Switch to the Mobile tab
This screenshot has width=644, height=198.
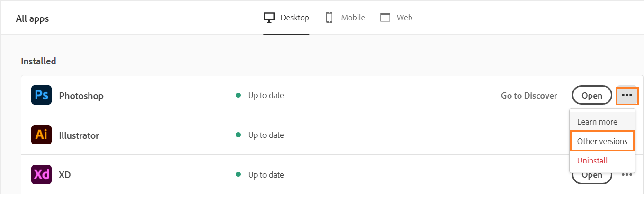tap(353, 18)
